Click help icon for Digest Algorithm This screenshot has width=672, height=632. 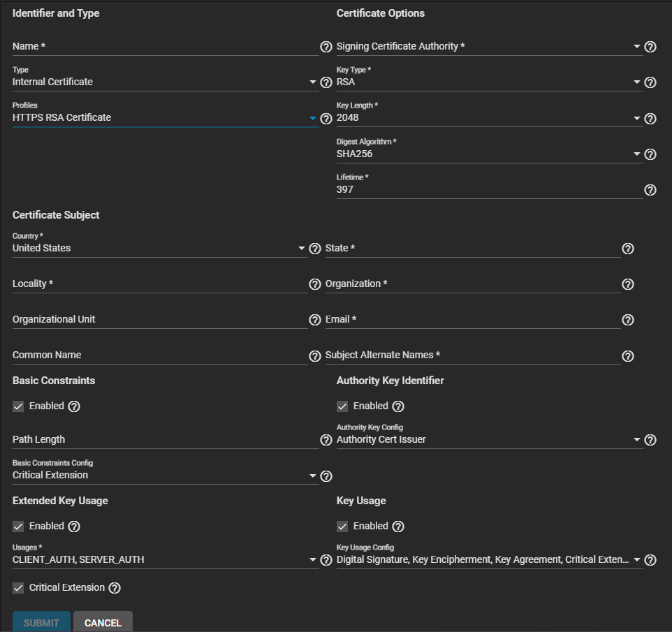[x=650, y=154]
